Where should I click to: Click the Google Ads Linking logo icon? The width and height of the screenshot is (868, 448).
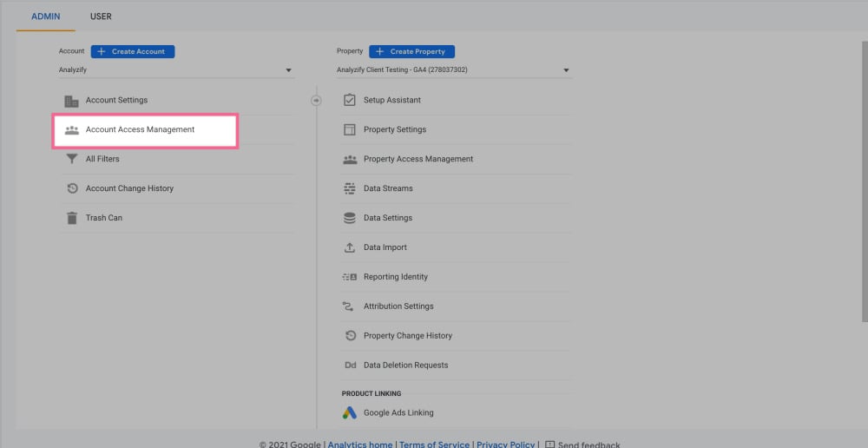click(x=350, y=413)
